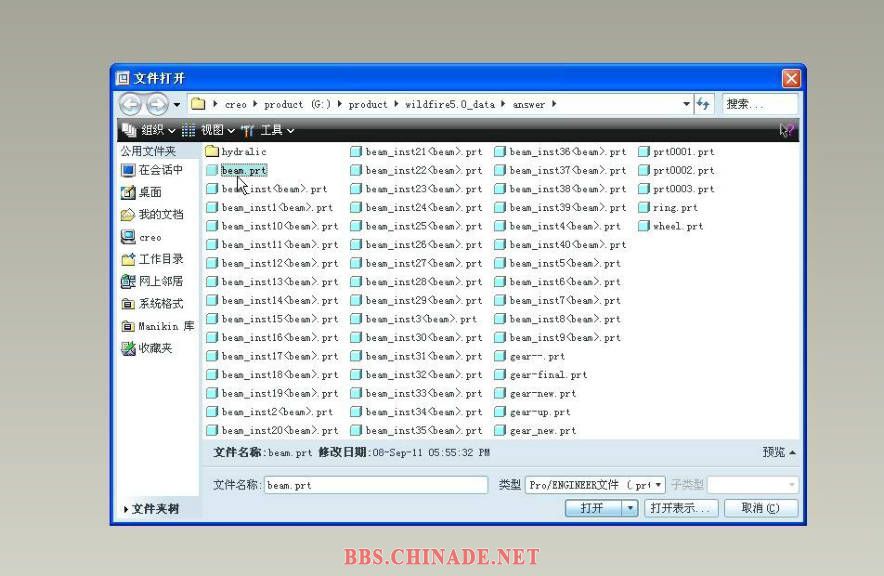Open the 视图 (Views) menu
Viewport: 884px width, 576px height.
pyautogui.click(x=208, y=130)
